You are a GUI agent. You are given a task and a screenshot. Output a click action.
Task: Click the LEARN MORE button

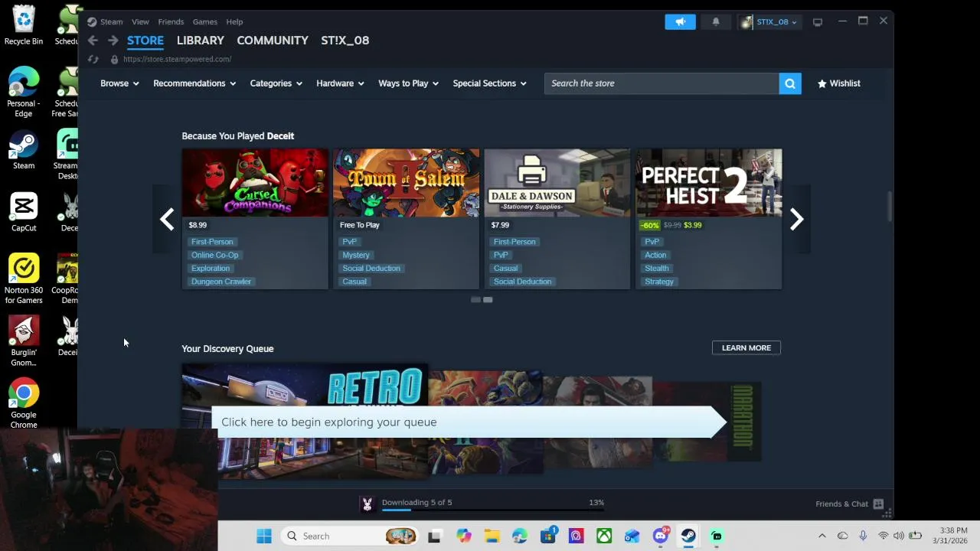pos(746,347)
